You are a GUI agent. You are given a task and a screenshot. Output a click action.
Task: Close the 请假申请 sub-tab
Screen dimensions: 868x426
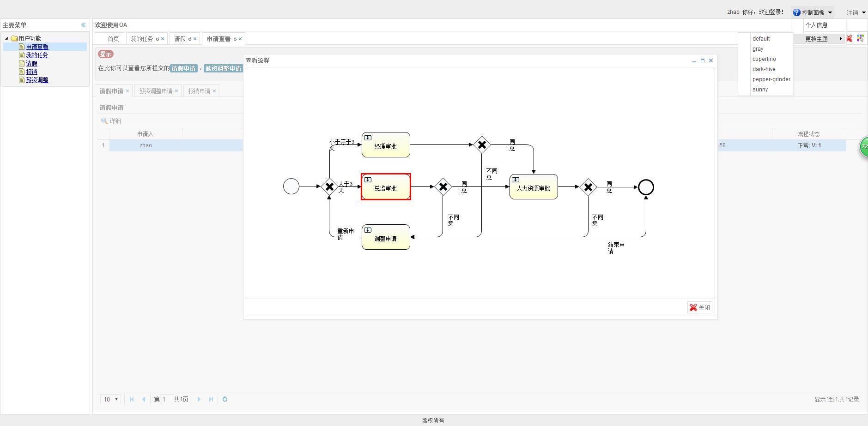127,91
